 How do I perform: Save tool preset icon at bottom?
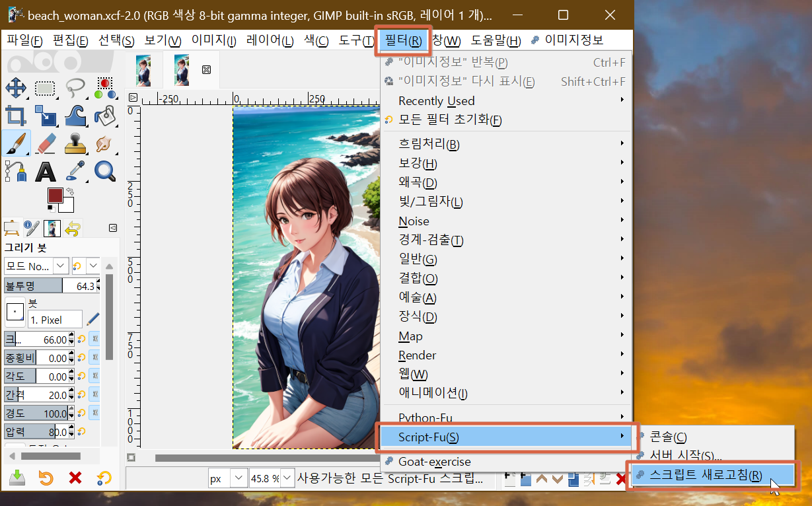pos(17,478)
